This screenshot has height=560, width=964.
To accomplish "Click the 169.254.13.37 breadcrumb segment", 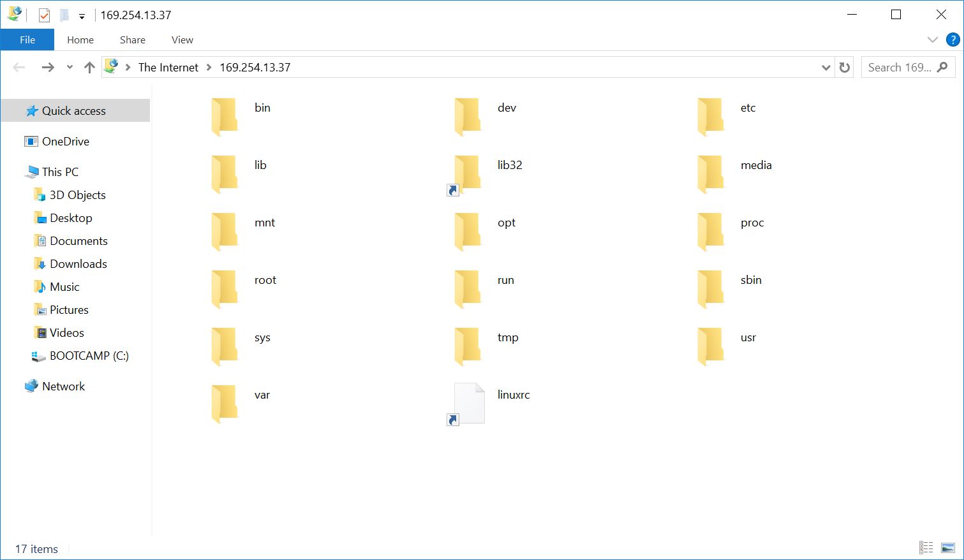I will [x=255, y=68].
